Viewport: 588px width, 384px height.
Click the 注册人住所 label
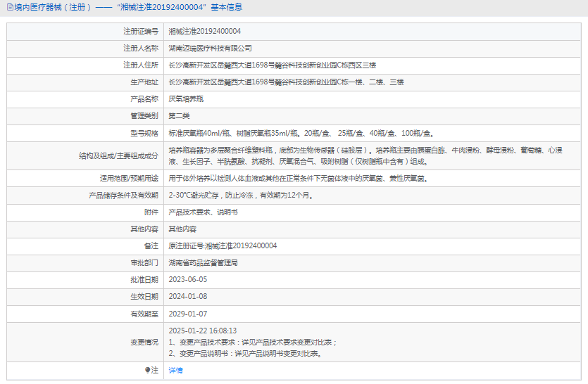point(141,65)
